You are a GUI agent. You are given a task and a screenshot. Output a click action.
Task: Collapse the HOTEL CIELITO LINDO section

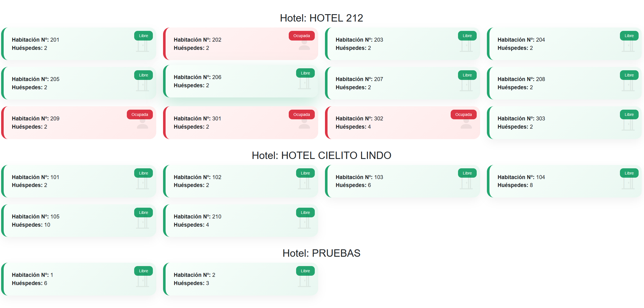pos(322,155)
